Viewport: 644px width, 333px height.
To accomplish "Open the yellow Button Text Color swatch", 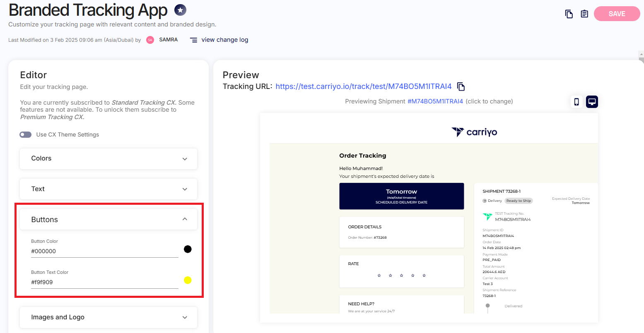I will 188,280.
